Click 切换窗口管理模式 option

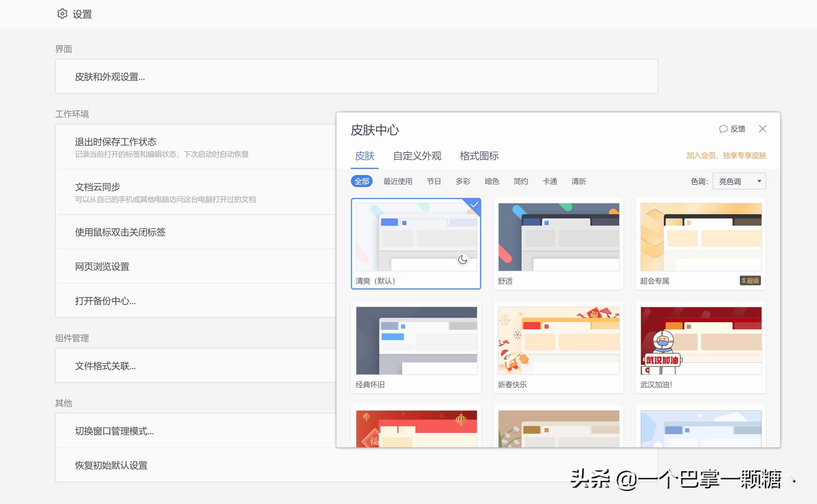[x=114, y=431]
